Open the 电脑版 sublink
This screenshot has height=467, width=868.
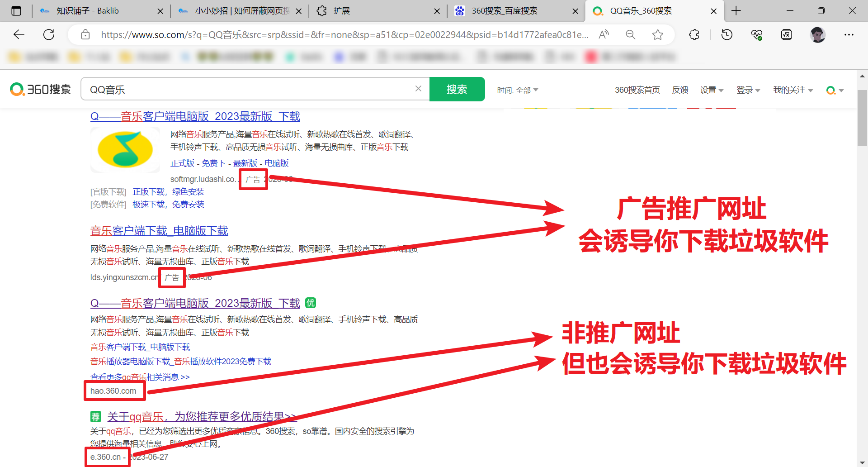click(277, 163)
